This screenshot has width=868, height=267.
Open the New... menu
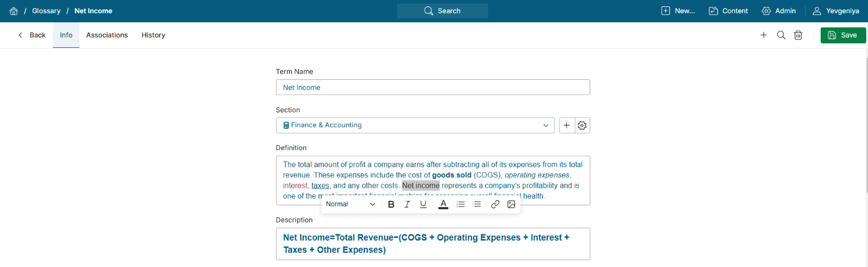[678, 11]
